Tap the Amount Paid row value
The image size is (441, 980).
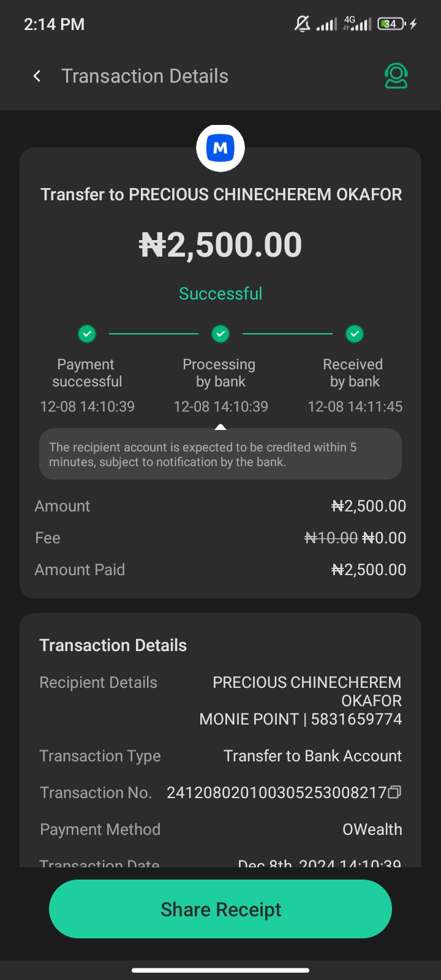point(369,570)
